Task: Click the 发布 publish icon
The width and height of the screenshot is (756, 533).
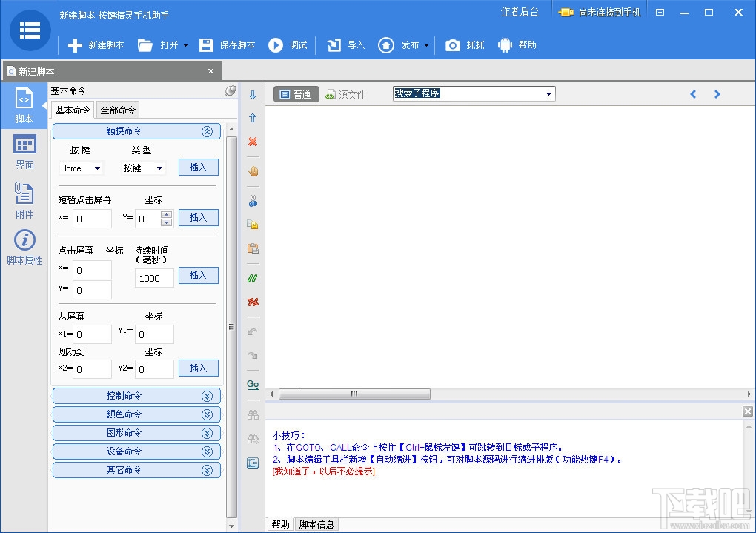Action: [385, 45]
